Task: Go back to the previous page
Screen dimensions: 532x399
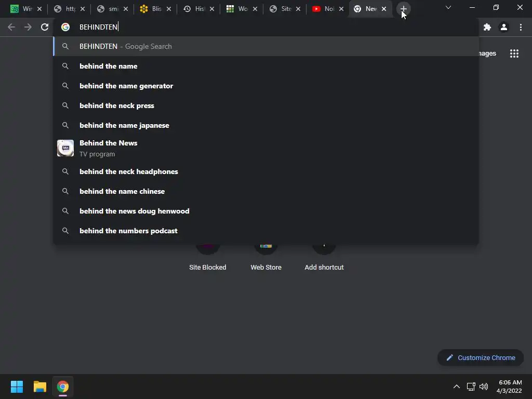Action: (x=11, y=27)
